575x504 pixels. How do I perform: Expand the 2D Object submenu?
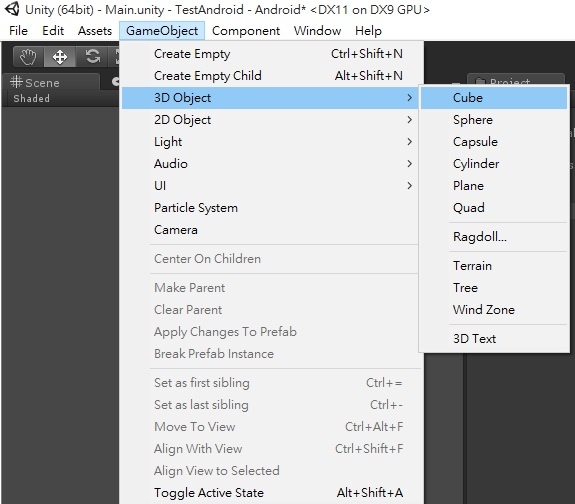coord(271,120)
